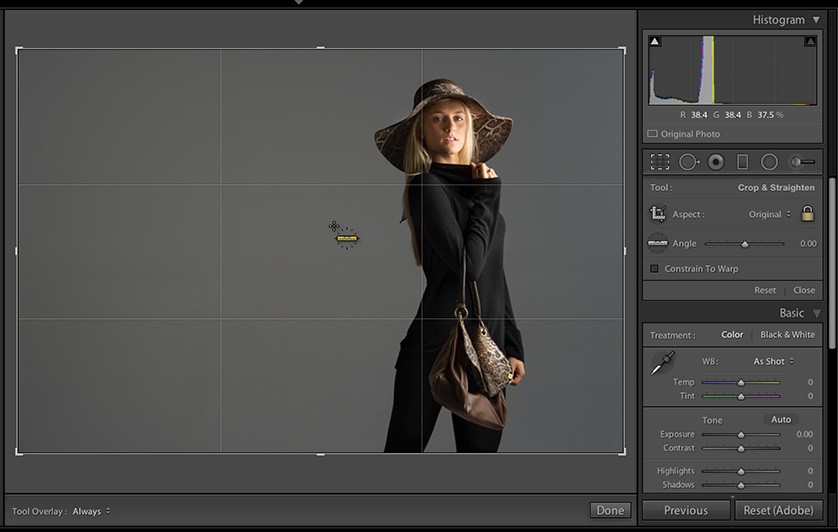The height and width of the screenshot is (532, 838).
Task: Click the Exposure slider handle
Action: 741,435
